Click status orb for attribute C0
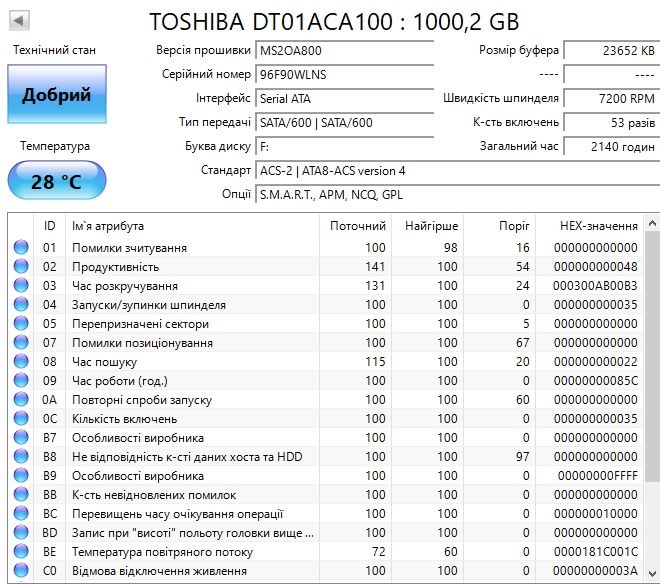Screen dimensions: 660x584 click(21, 570)
